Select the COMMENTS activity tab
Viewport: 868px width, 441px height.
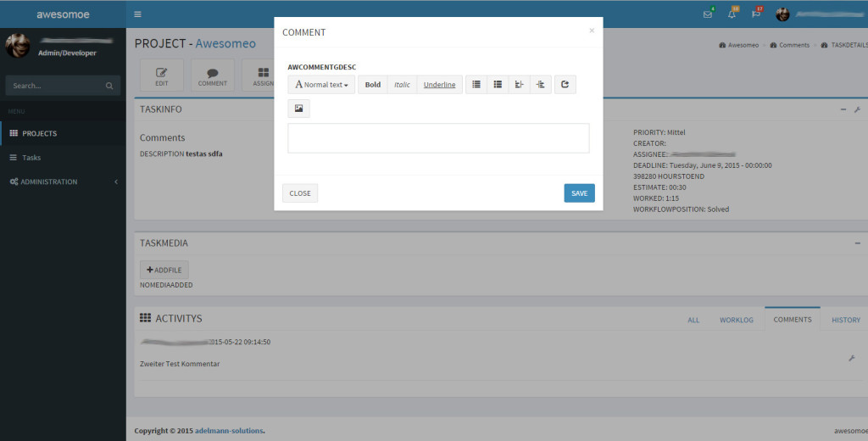pos(793,320)
